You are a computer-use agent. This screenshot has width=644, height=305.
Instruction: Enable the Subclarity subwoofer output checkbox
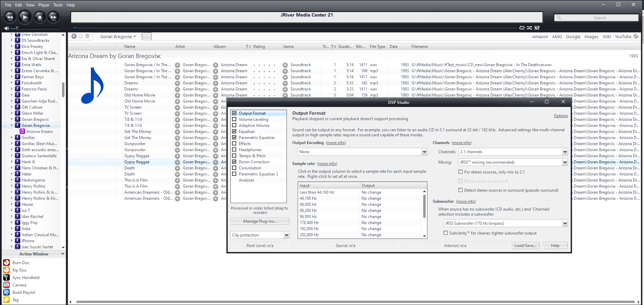[x=446, y=233]
